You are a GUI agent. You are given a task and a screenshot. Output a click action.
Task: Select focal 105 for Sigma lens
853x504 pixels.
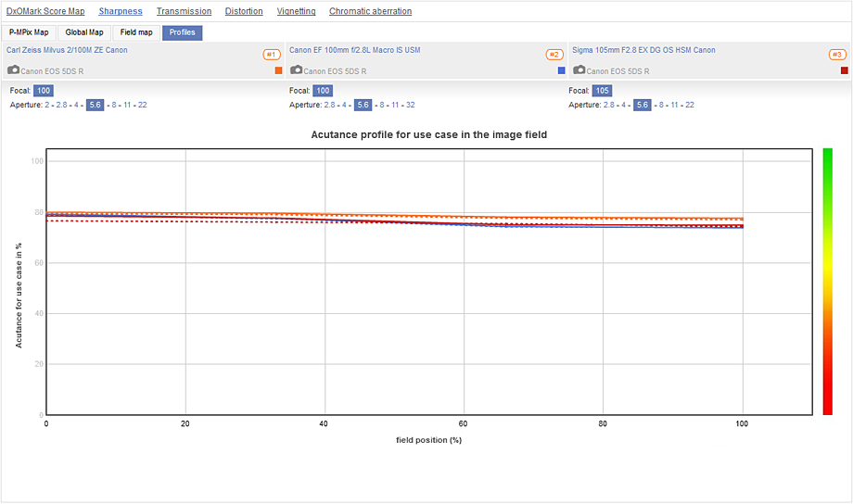click(x=603, y=91)
